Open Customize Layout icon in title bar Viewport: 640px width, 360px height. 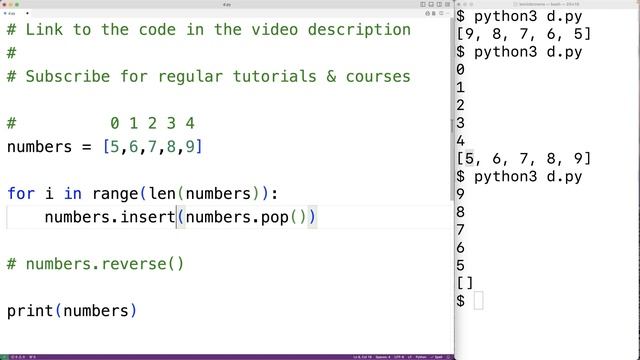coord(447,4)
